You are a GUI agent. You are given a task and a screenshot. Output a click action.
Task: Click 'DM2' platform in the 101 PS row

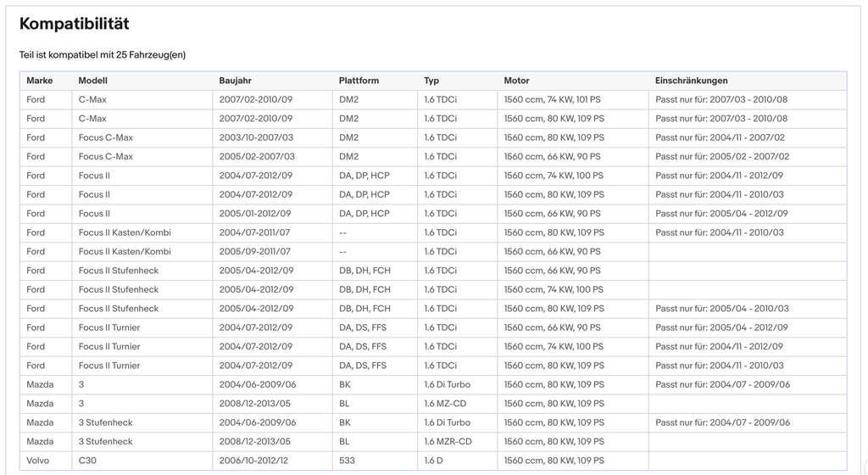click(348, 99)
